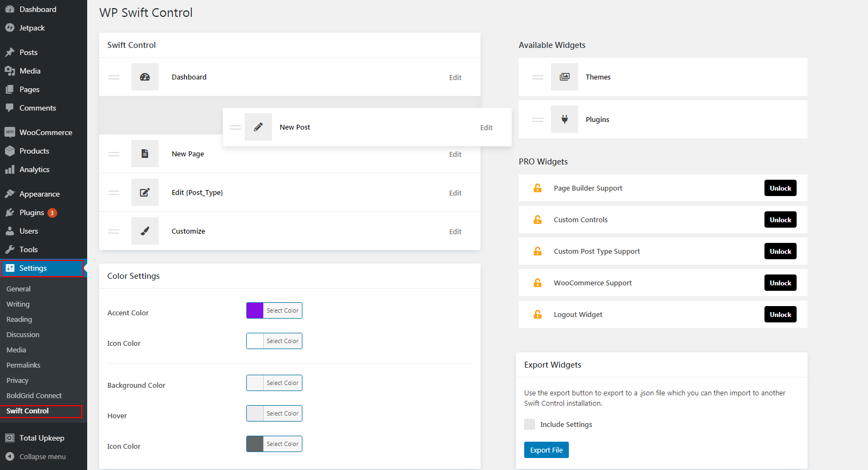Click the Customize paintbrush icon
The image size is (868, 470).
pyautogui.click(x=145, y=231)
